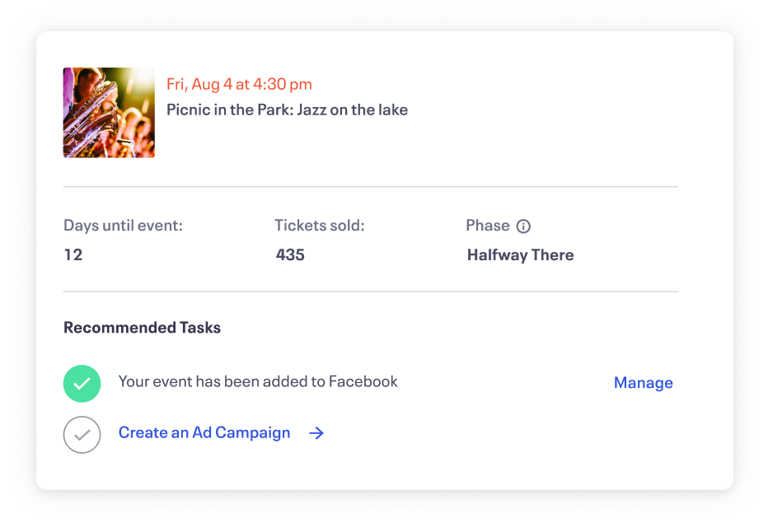Image resolution: width=773 pixels, height=532 pixels.
Task: Toggle the completed green Facebook task checkmark
Action: [82, 383]
